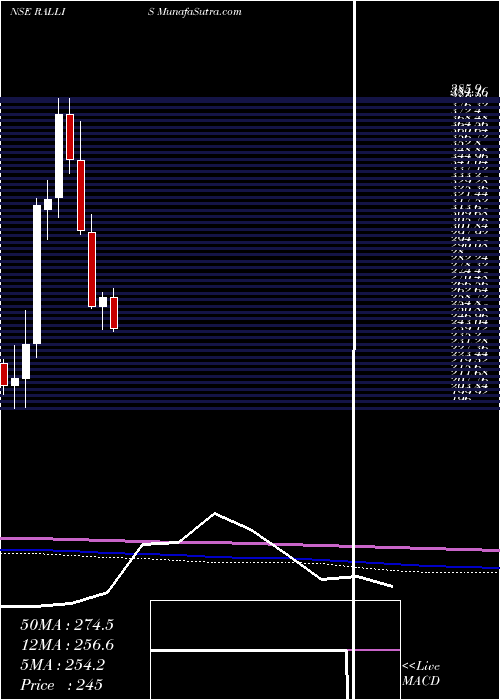The image size is (500, 700).
Task: Click the '50MA : 274.5' value
Action: [x=67, y=625]
